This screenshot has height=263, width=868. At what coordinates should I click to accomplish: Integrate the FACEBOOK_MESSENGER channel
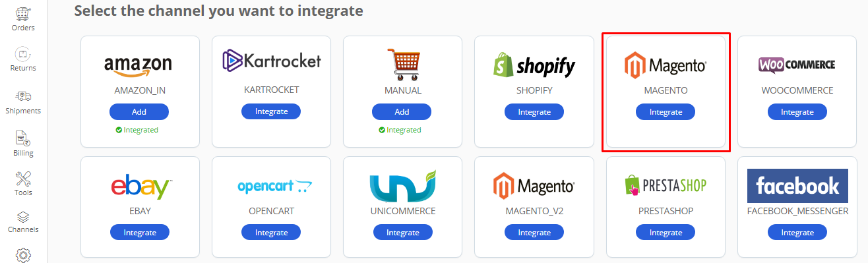click(797, 233)
